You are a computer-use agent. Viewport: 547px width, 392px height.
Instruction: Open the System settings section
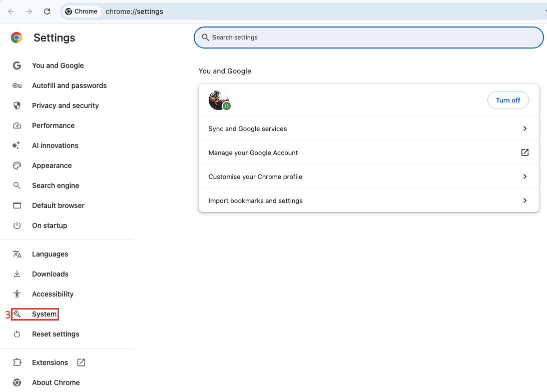coord(44,314)
